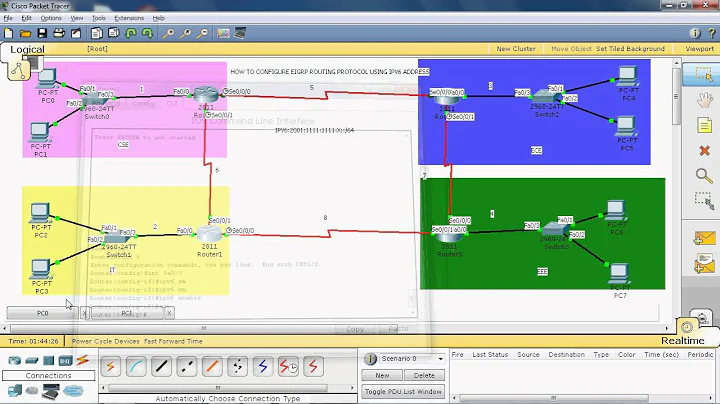Choose the red X Delete tool
Screen dimensions: 720x404
coord(704,151)
